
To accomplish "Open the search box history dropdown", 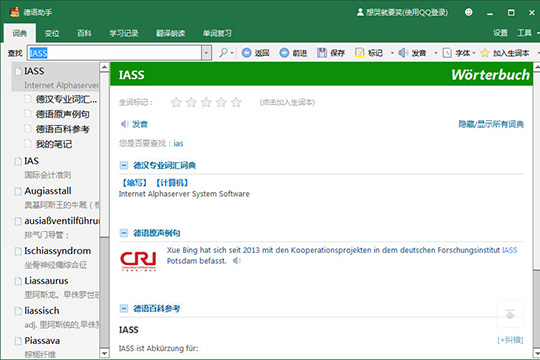I will click(206, 53).
